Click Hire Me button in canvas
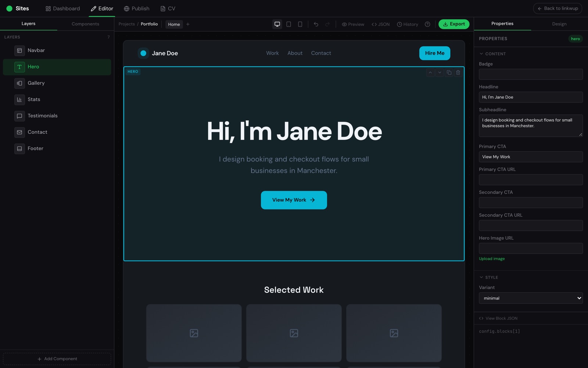 tap(435, 53)
